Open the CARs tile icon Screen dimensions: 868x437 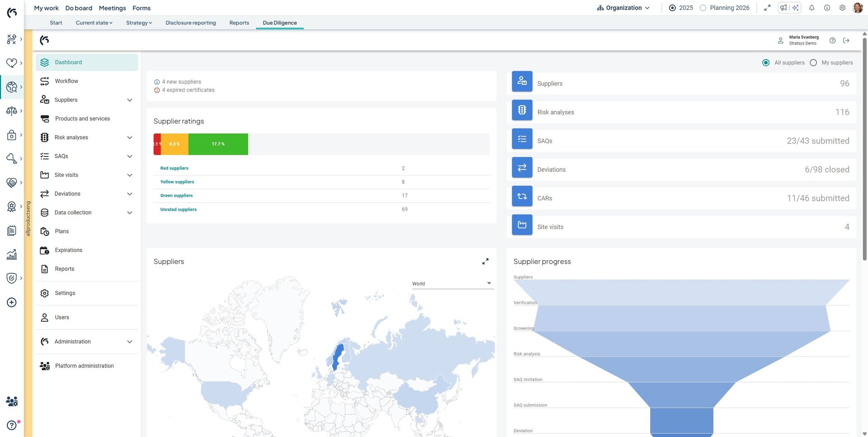coord(522,196)
